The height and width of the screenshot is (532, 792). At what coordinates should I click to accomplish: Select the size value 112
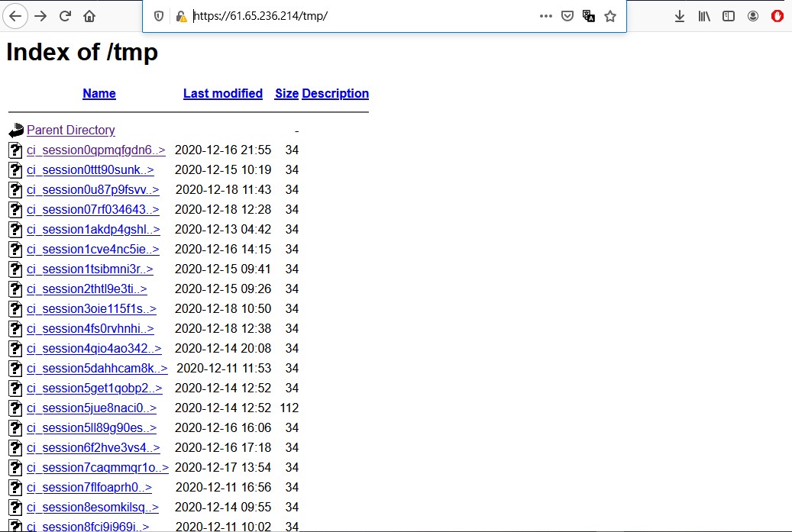pyautogui.click(x=289, y=408)
